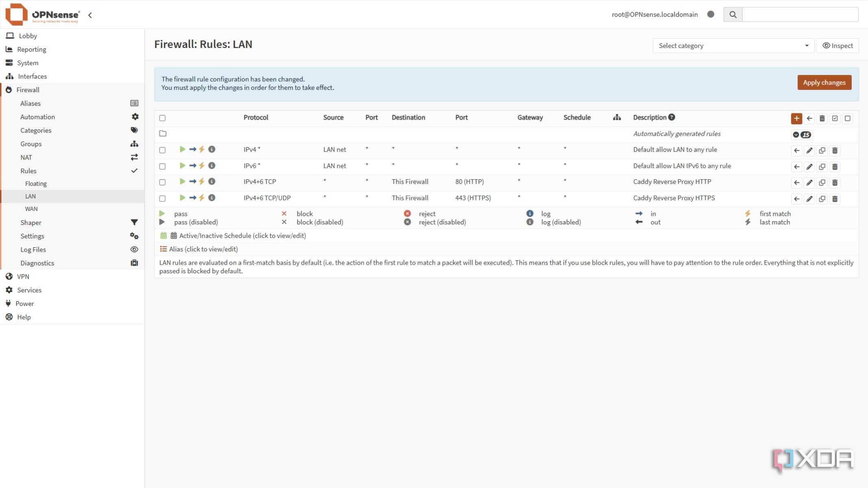Clone the Caddy Reverse Proxy HTTPS rule
Viewport: 868px width, 488px height.
tap(822, 199)
